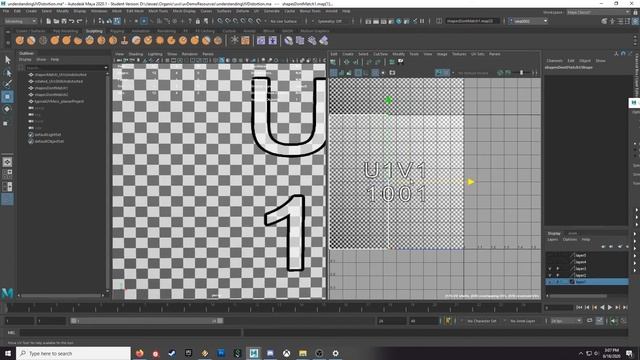Choose the Select tool in the toolbox

[7, 60]
